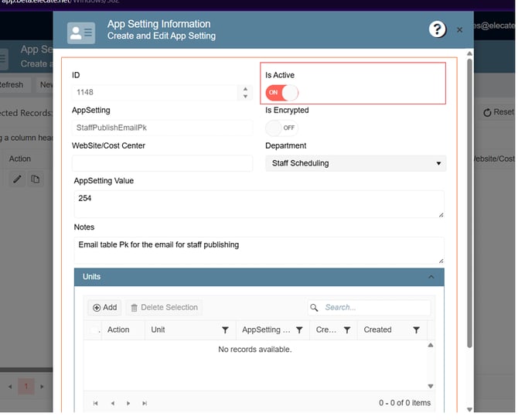Check the select-all checkbox in Units grid
This screenshot has width=518, height=420.
click(95, 330)
